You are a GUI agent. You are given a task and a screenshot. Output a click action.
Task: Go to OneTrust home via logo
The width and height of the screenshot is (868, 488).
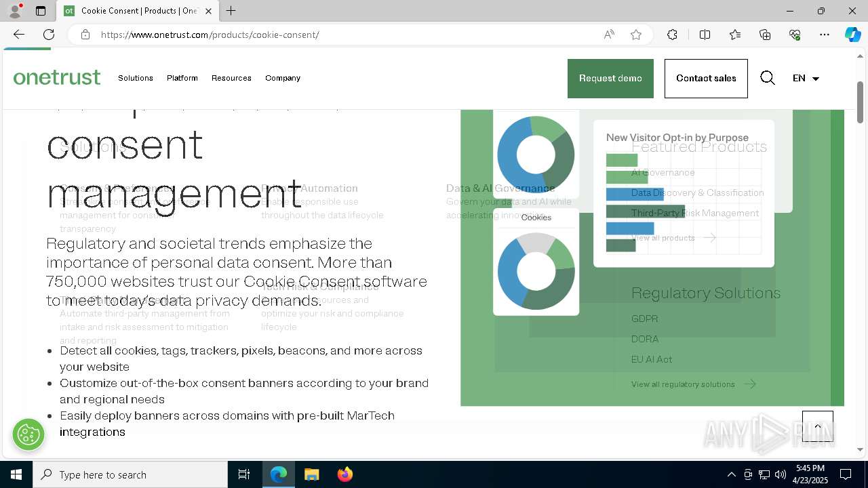[x=57, y=77]
